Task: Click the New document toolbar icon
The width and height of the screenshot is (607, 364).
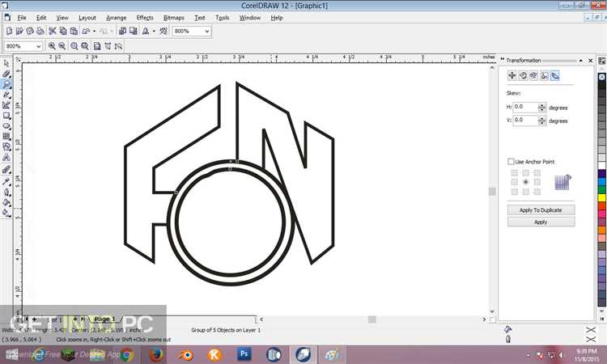Action: point(9,31)
